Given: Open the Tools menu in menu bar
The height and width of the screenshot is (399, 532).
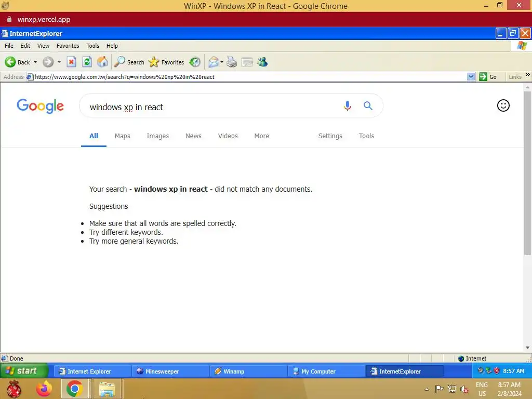Looking at the screenshot, I should click(x=92, y=46).
